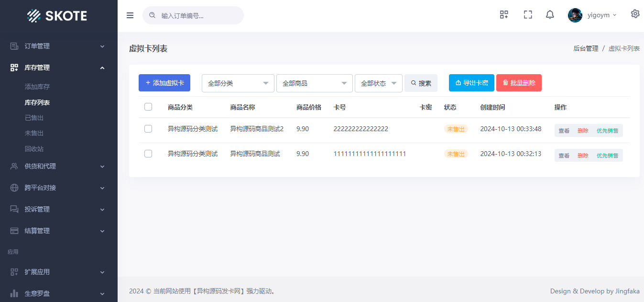Toggle the select-all checkbox in table header
The width and height of the screenshot is (644, 302).
[x=148, y=107]
